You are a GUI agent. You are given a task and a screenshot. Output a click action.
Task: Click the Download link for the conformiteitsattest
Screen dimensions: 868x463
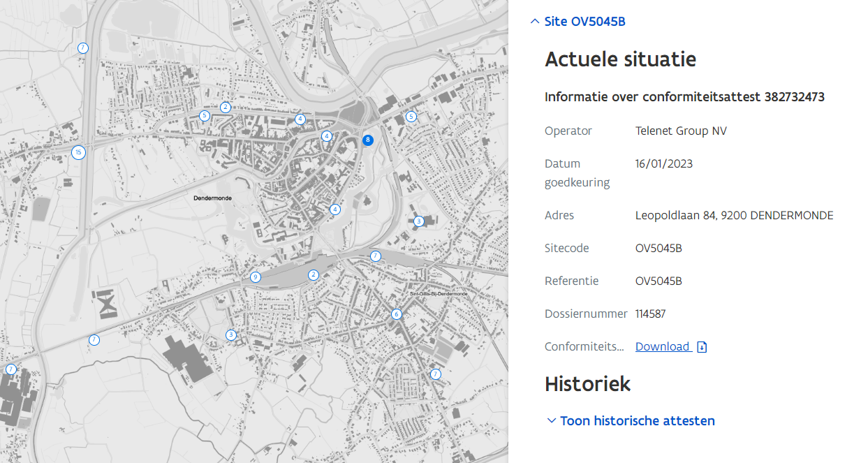point(662,347)
